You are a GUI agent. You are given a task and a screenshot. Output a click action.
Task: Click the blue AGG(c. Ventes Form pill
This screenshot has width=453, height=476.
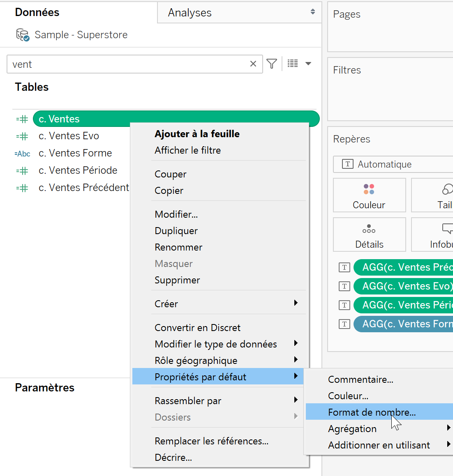404,324
